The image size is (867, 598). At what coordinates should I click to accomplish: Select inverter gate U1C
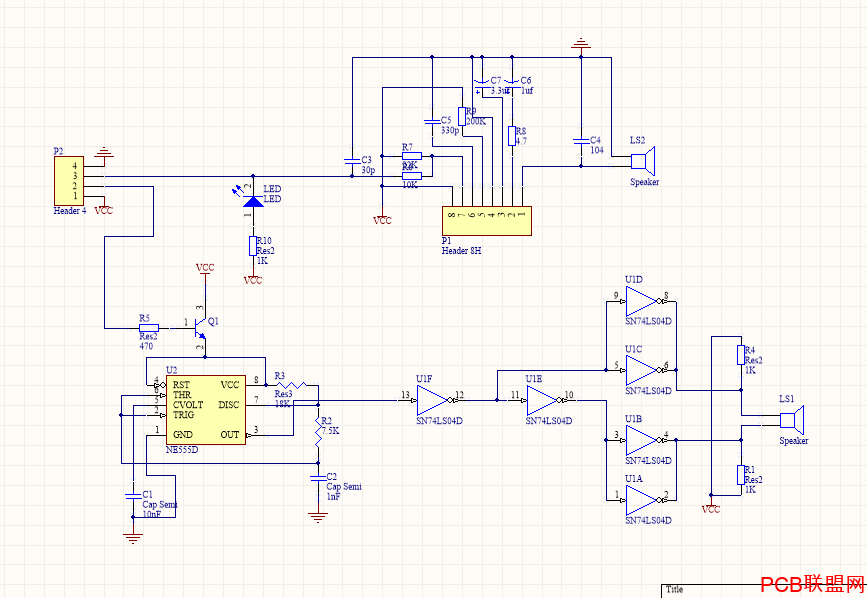tap(642, 370)
